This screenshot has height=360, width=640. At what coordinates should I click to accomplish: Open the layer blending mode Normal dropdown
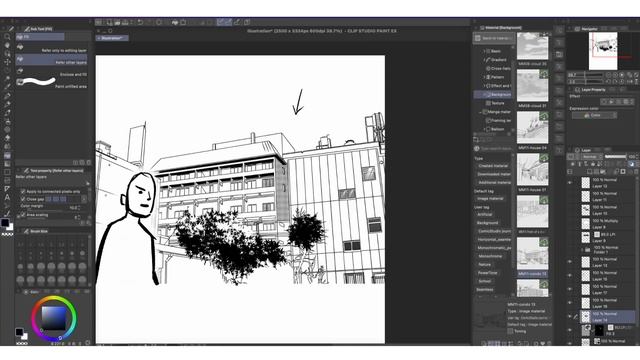tap(592, 157)
